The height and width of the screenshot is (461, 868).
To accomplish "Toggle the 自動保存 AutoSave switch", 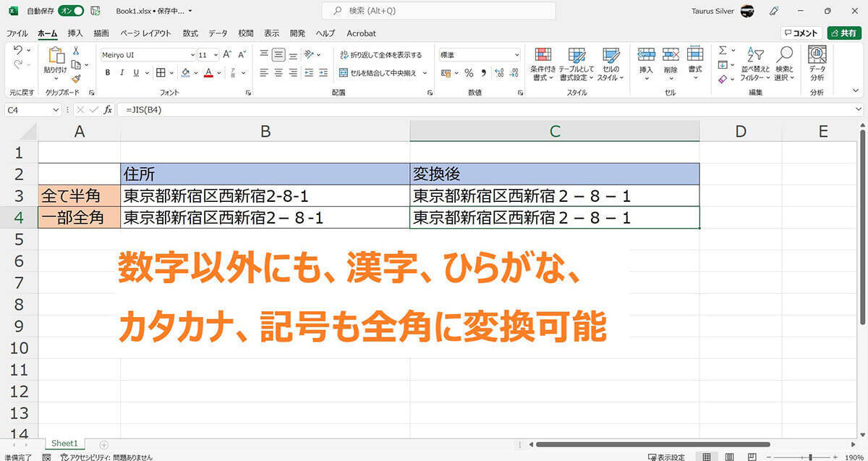I will tap(72, 11).
